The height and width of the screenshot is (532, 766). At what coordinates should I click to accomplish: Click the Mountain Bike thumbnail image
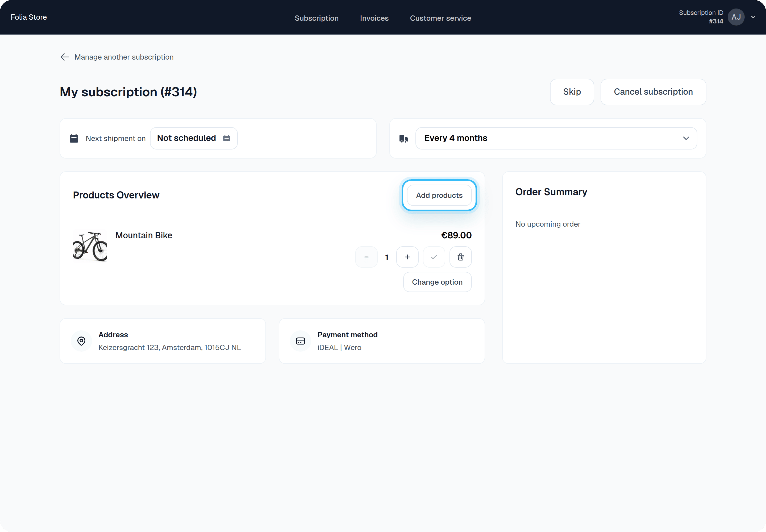pyautogui.click(x=90, y=246)
